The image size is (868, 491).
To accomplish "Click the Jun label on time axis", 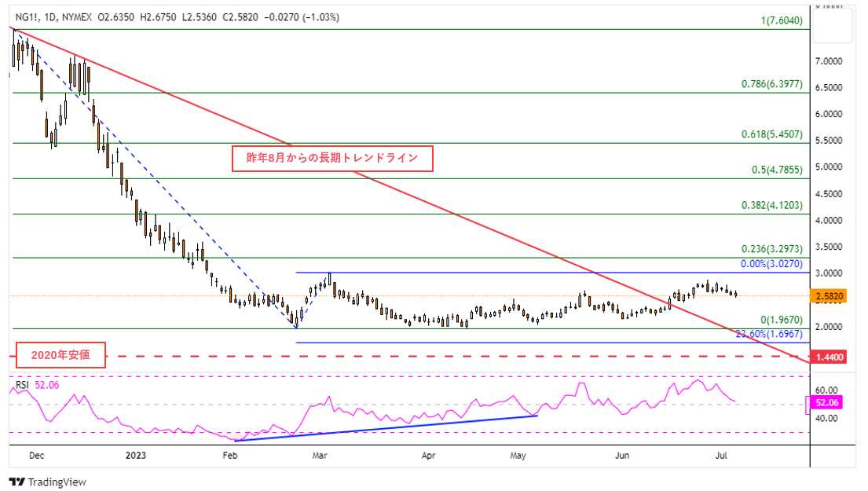I will tap(622, 456).
